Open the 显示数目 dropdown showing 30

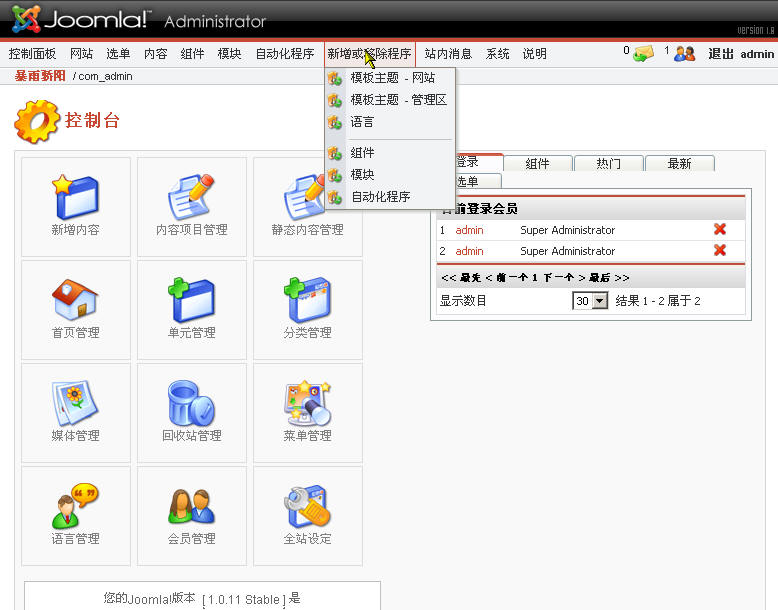tap(590, 301)
